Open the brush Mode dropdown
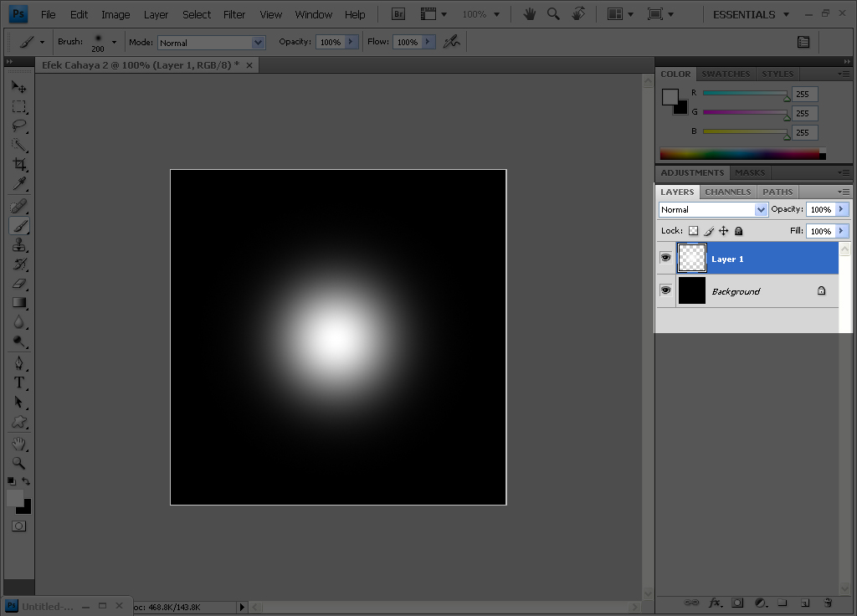 211,43
